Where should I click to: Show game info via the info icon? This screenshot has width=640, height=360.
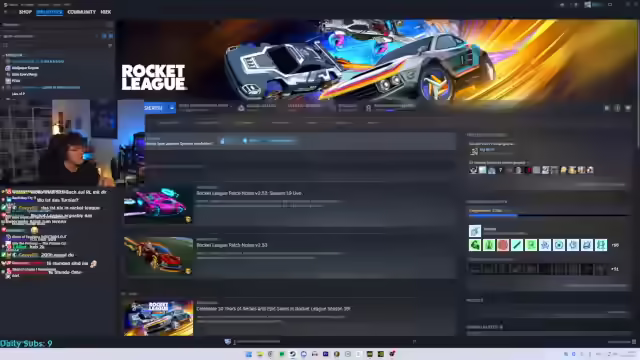click(x=617, y=108)
